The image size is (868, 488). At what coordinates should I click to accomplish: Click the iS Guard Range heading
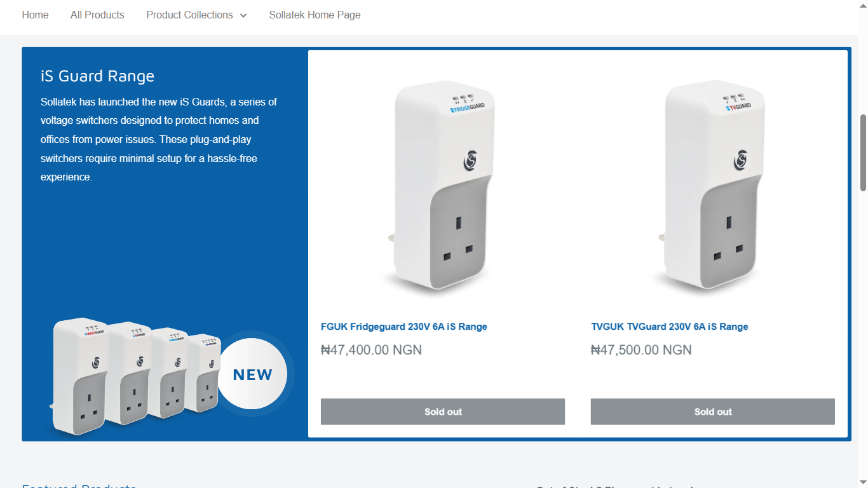point(98,76)
